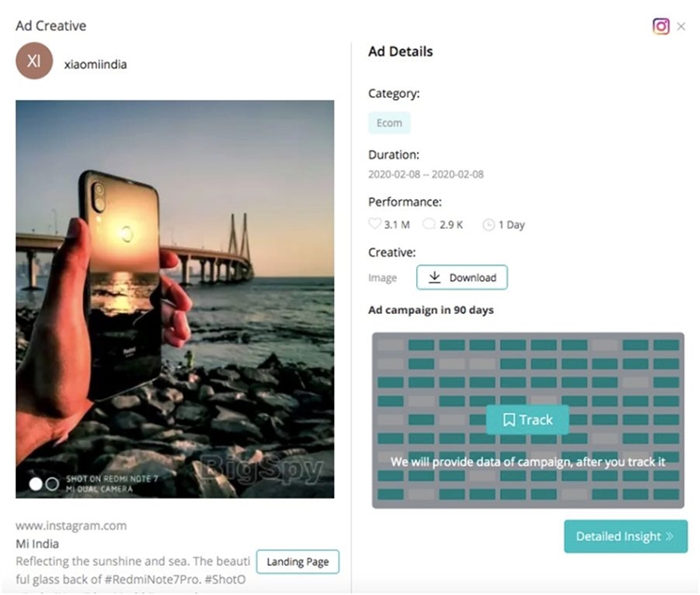Click the heart likes icon
Viewport: 700px width, 595px height.
(374, 224)
